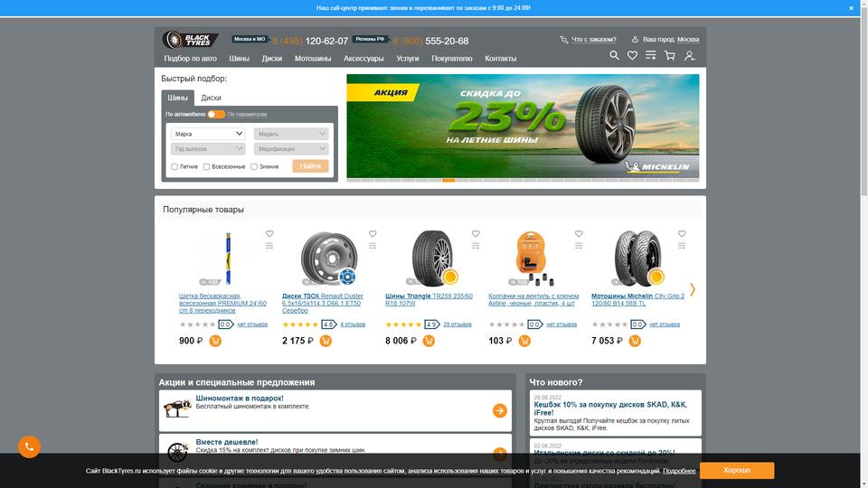The height and width of the screenshot is (488, 868).
Task: Open Подробнее cookie policy link
Action: coord(679,471)
